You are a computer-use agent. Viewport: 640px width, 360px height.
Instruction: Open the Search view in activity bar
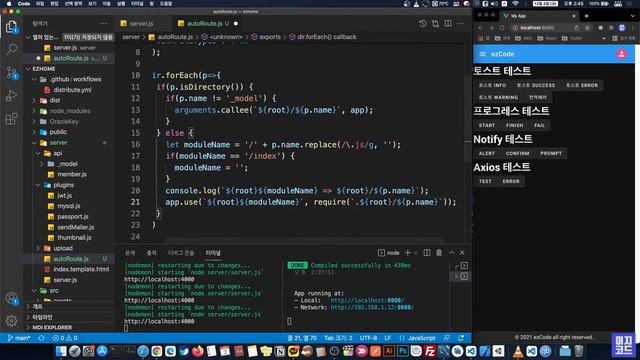(11, 49)
